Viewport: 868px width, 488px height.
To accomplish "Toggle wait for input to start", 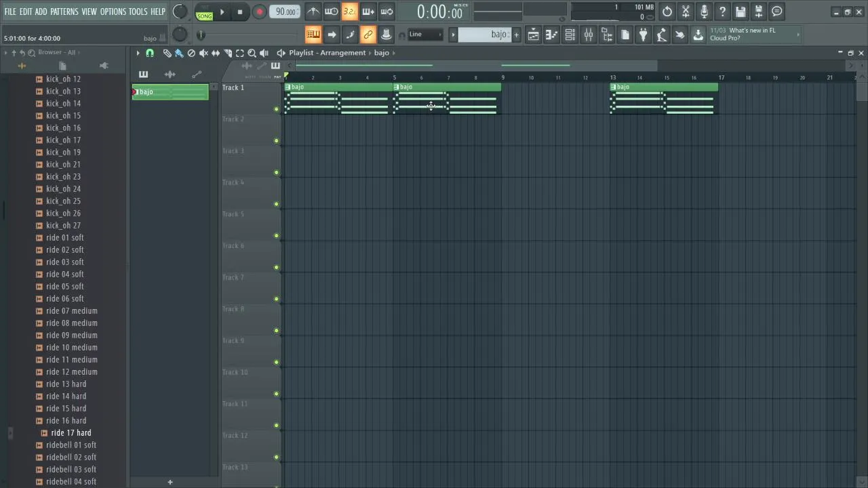I will [332, 12].
